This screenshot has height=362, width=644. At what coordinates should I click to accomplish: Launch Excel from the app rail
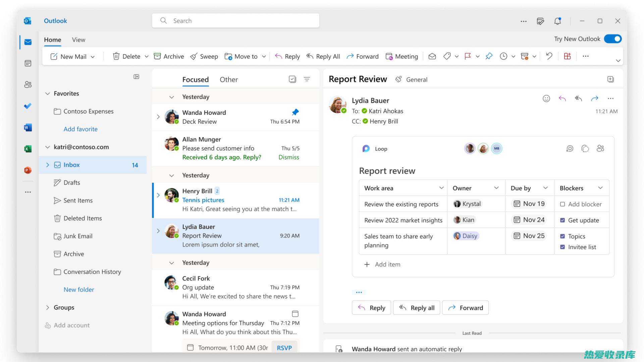[28, 149]
